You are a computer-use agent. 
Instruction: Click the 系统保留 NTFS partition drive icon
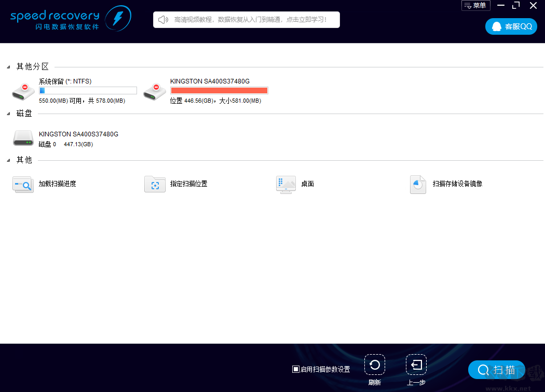point(23,92)
